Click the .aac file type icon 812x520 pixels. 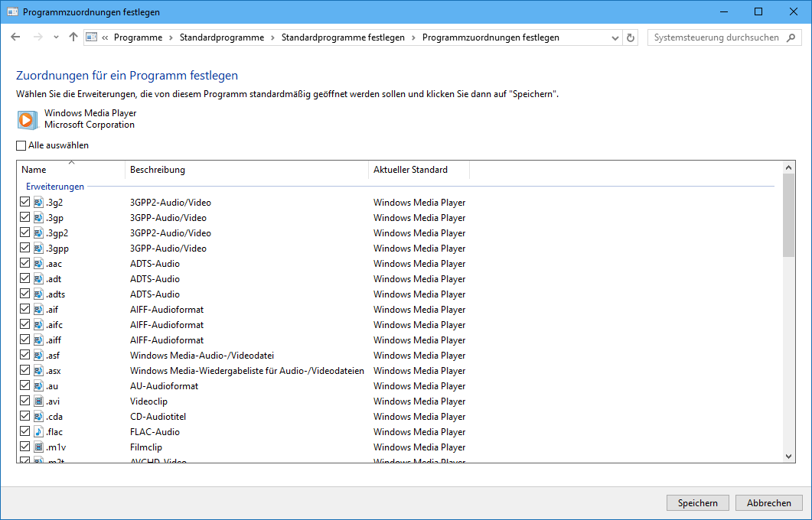point(38,263)
